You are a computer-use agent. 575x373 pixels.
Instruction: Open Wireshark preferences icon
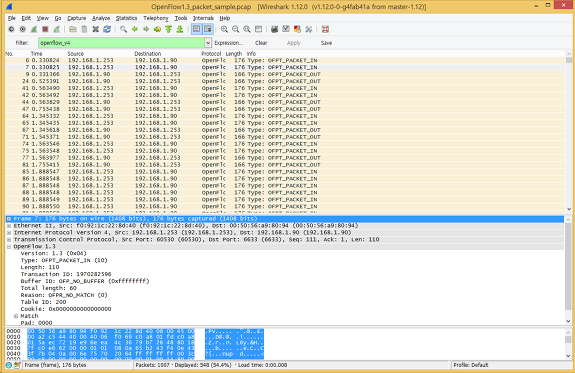pos(308,29)
